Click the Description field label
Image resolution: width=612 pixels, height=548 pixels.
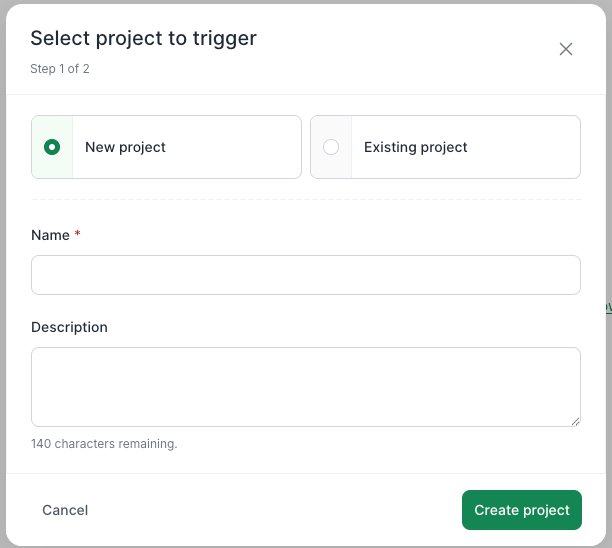point(69,327)
